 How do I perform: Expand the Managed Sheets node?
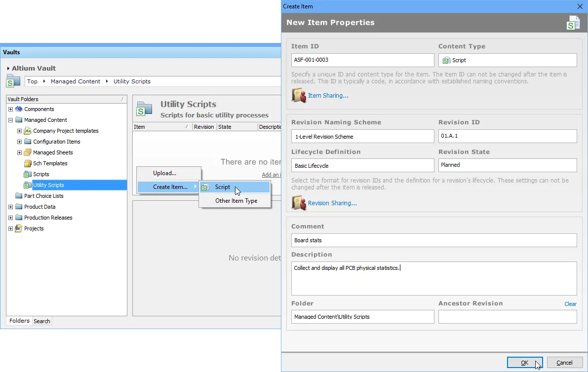pyautogui.click(x=19, y=152)
